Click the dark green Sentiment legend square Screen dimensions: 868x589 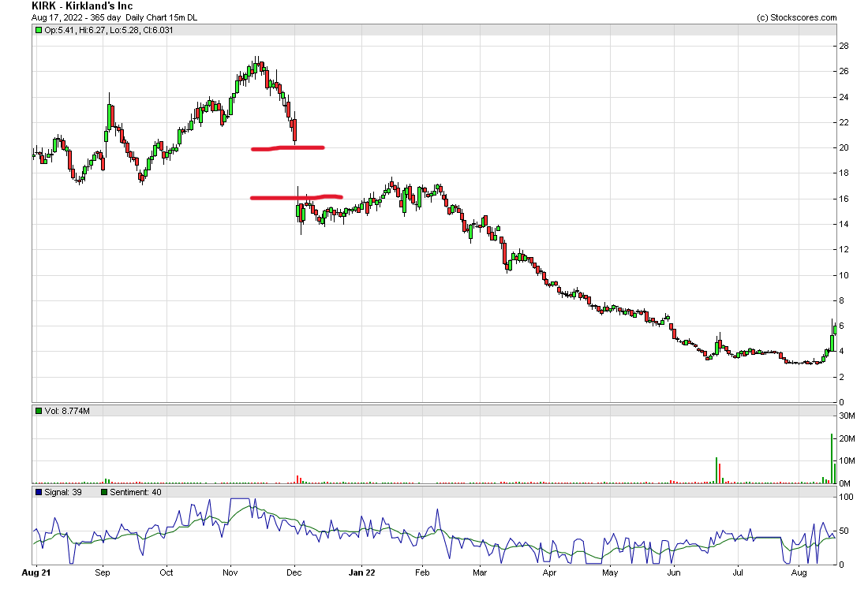pos(104,492)
